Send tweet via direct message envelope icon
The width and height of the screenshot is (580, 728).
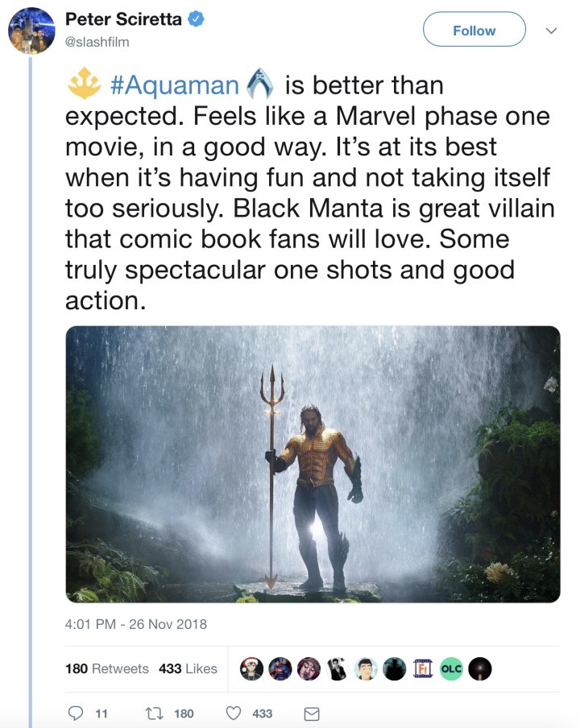(x=311, y=714)
